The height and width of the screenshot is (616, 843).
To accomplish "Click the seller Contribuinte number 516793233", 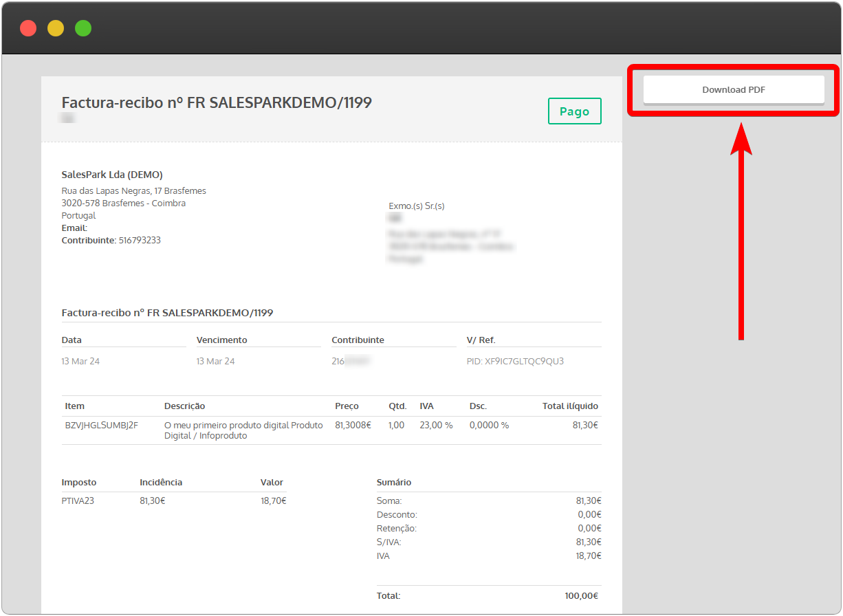I will point(140,241).
